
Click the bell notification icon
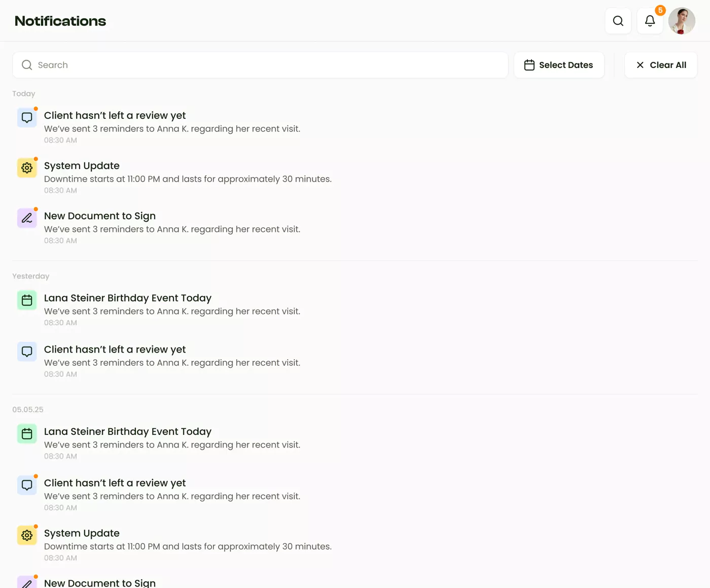(650, 21)
